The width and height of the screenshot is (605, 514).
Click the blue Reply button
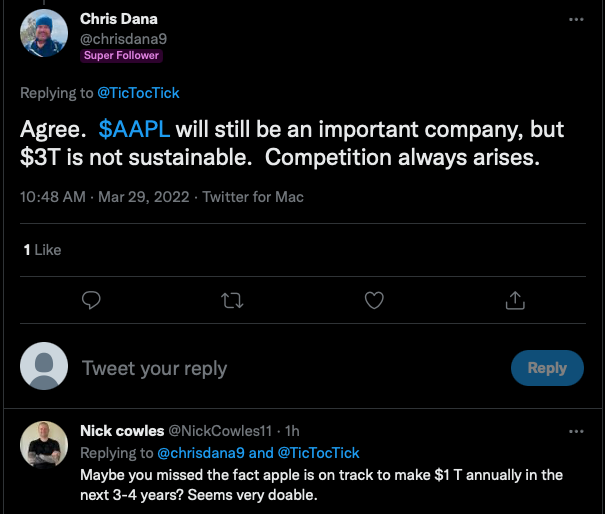(x=547, y=368)
